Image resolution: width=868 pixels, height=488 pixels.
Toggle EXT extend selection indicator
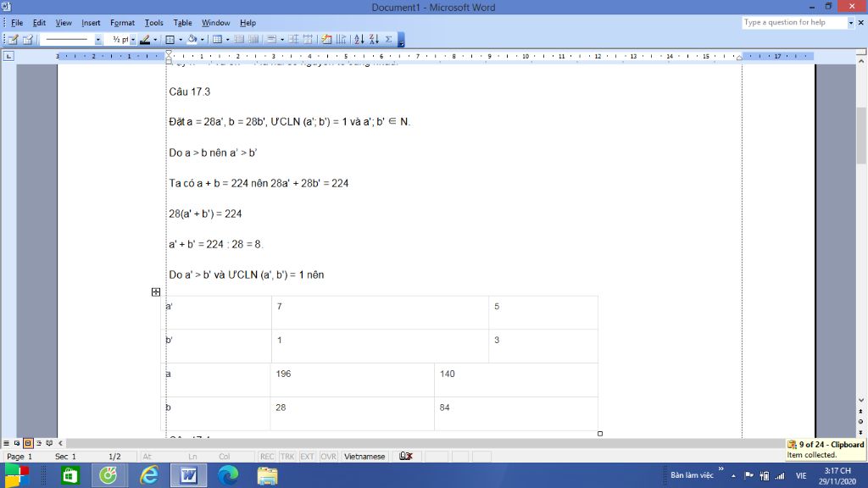coord(307,457)
